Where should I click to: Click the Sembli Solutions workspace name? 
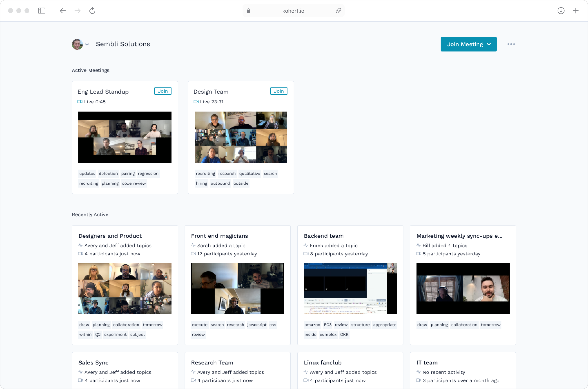click(x=123, y=44)
